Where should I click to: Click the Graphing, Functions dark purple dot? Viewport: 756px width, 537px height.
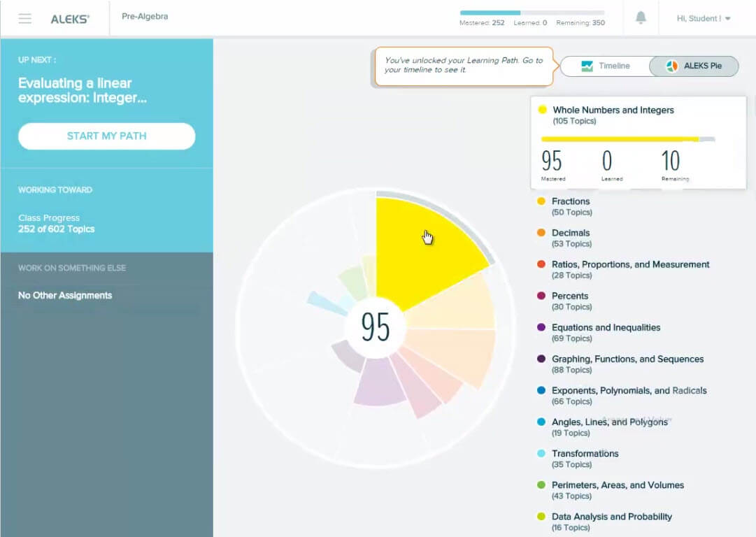[x=541, y=359]
